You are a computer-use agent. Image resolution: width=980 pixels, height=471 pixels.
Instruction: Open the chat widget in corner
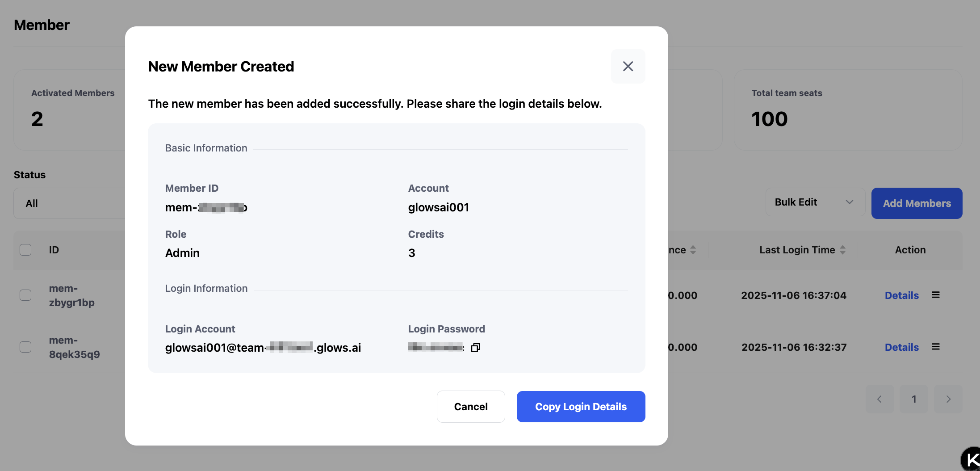point(971,459)
